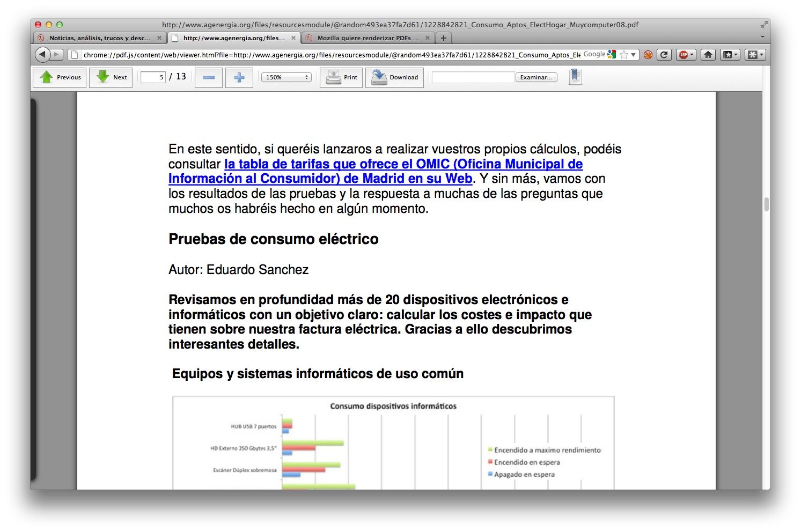Screen dimensions: 801x532
Task: Click the Examinar file browse button
Action: click(536, 77)
